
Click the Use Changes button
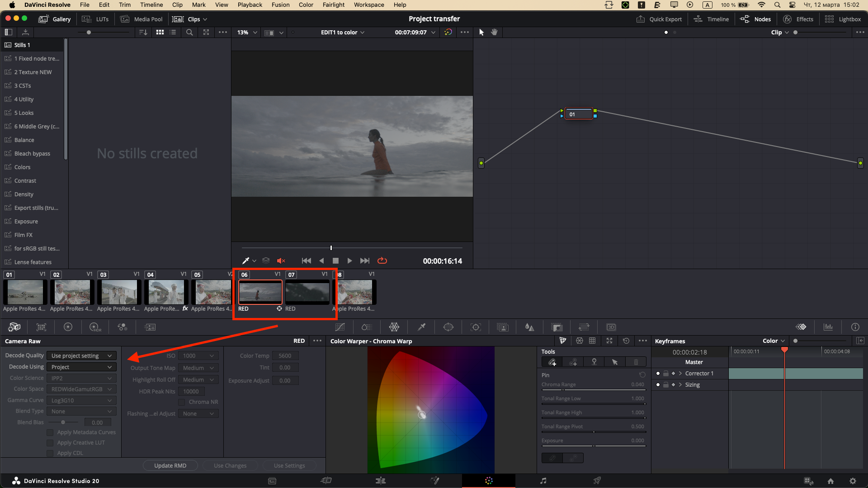(x=230, y=465)
